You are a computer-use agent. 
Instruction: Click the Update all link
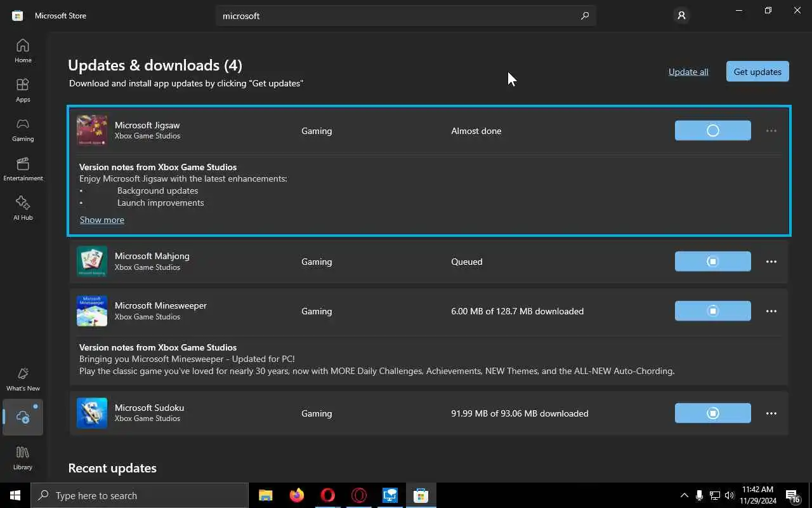point(688,72)
